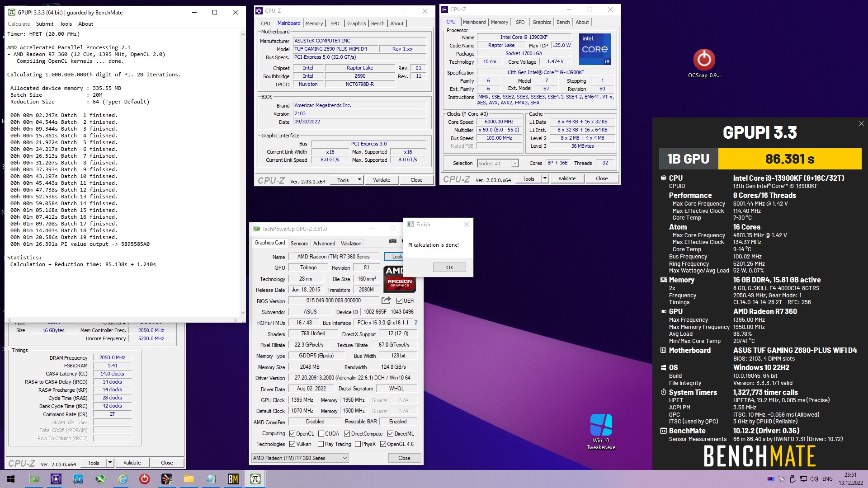Click the network tray icon
The height and width of the screenshot is (488, 868).
pos(803,479)
